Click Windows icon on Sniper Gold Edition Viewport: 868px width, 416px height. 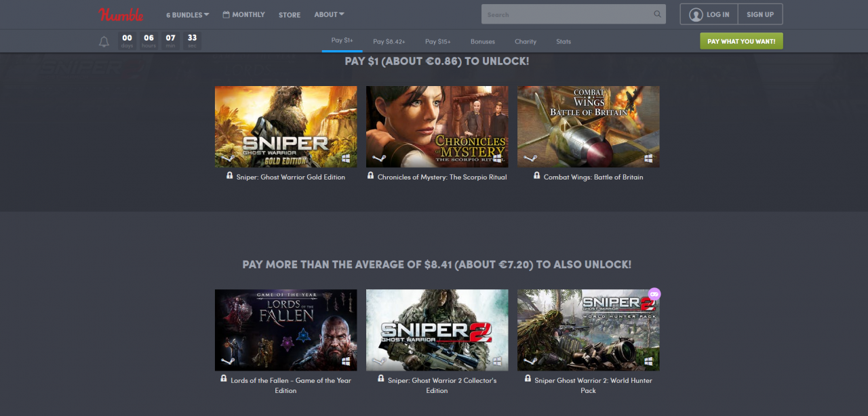tap(346, 159)
